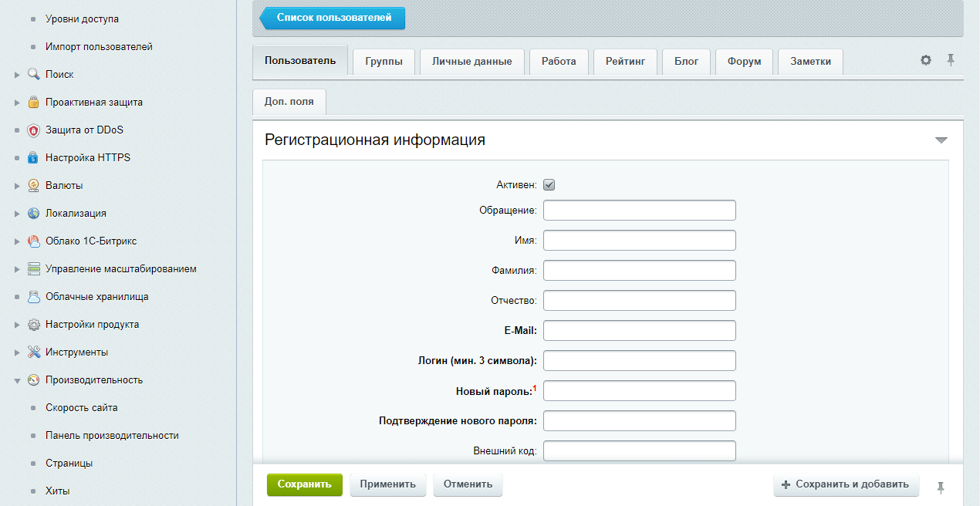Click the Отменить button
Viewport: 980px width, 506px height.
(468, 484)
